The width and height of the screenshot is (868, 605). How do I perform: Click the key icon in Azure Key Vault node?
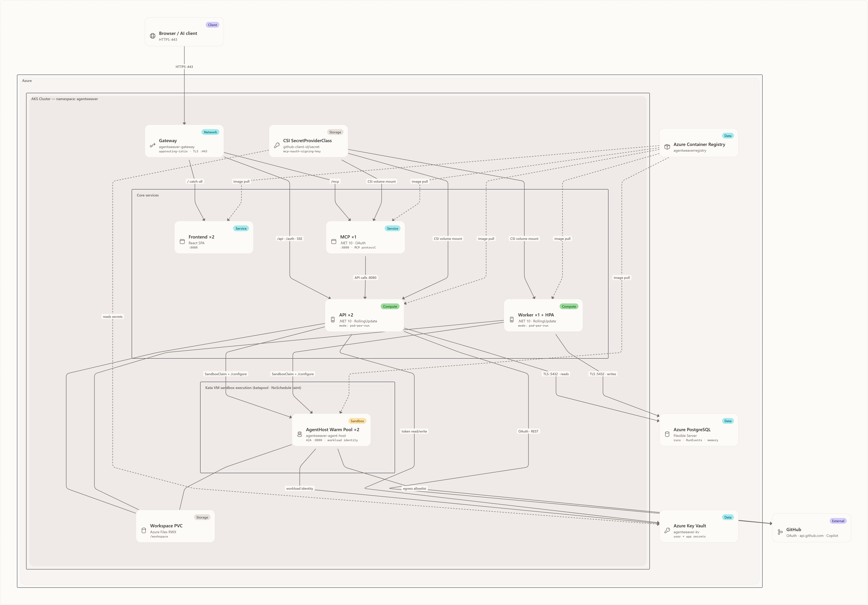(x=667, y=531)
